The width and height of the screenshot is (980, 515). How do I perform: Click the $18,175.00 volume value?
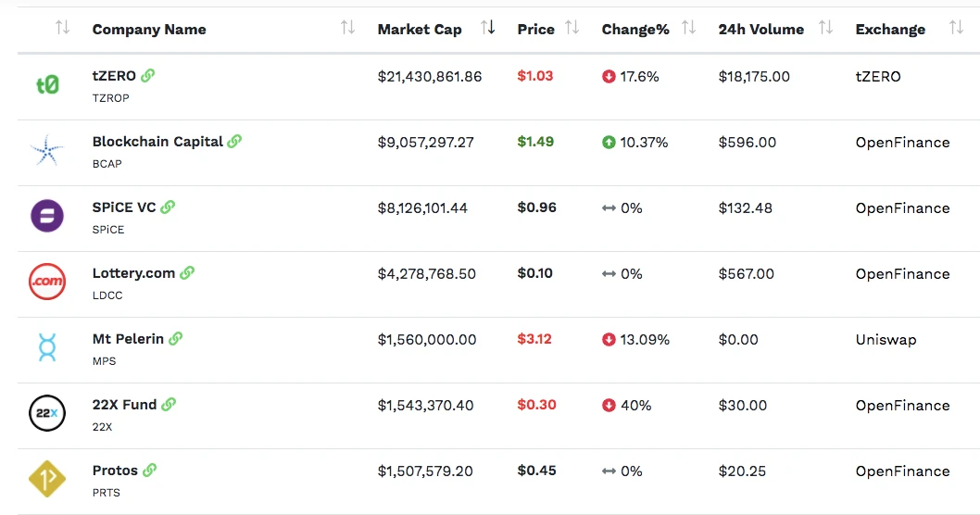(754, 76)
